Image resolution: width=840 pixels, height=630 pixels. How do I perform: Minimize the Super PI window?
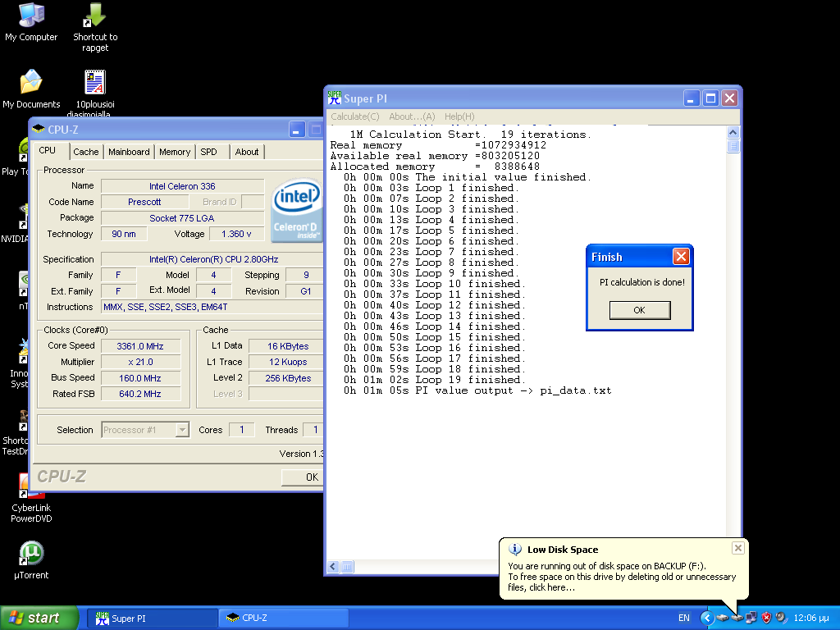click(x=692, y=98)
